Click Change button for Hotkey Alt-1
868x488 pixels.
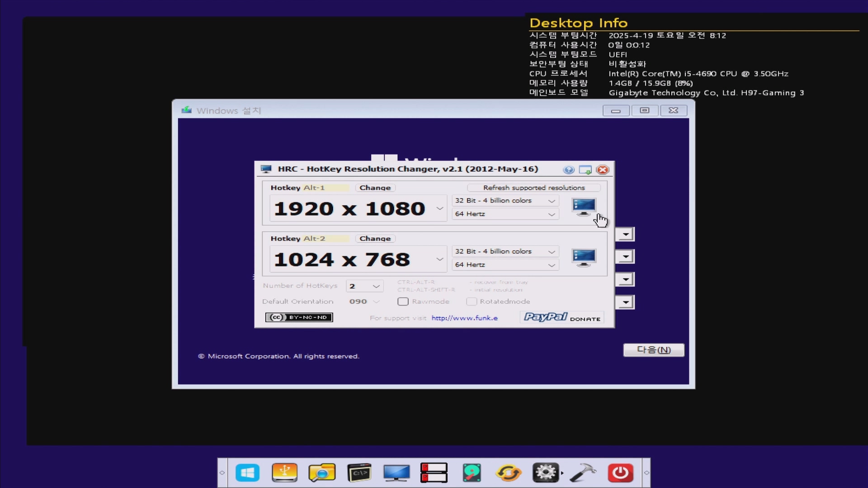point(375,188)
